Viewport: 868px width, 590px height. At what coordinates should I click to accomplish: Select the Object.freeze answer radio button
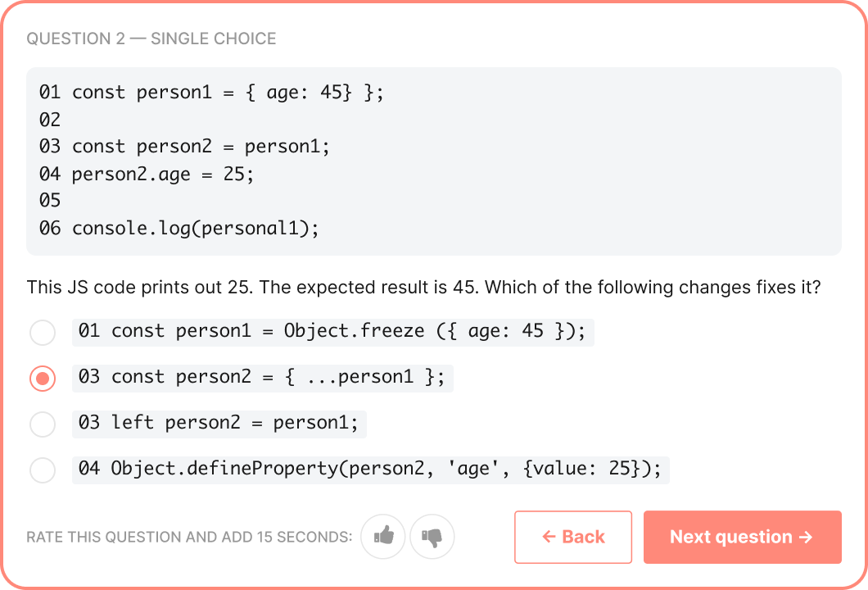(43, 333)
